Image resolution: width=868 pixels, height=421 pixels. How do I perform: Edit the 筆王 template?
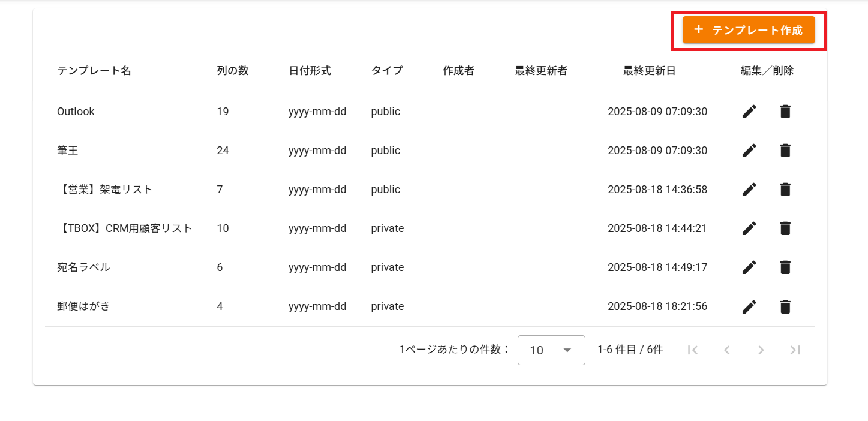coord(749,151)
